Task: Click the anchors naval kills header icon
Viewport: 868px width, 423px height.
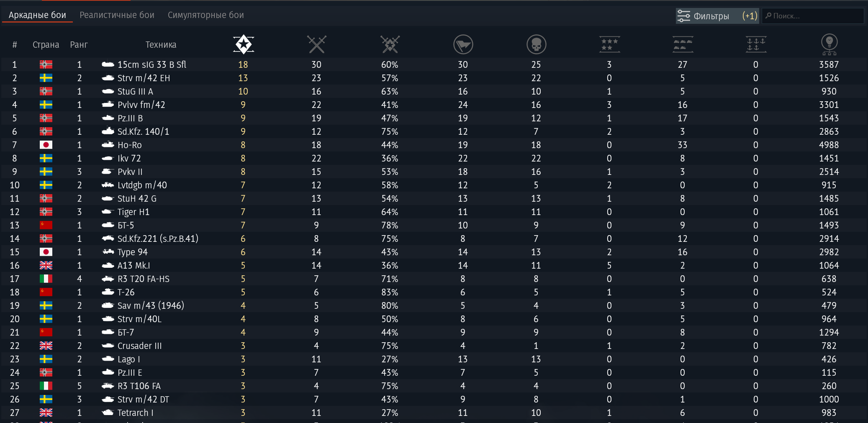Action: [756, 44]
